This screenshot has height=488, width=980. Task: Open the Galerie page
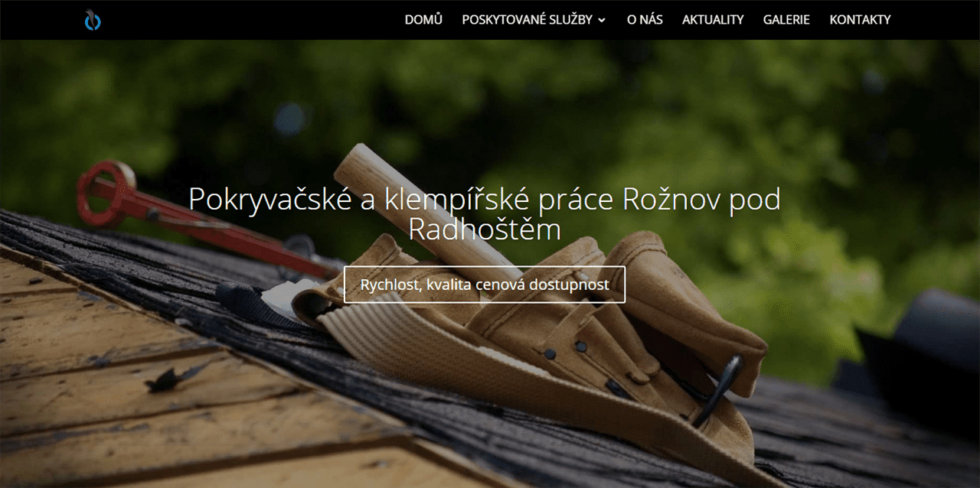(786, 20)
